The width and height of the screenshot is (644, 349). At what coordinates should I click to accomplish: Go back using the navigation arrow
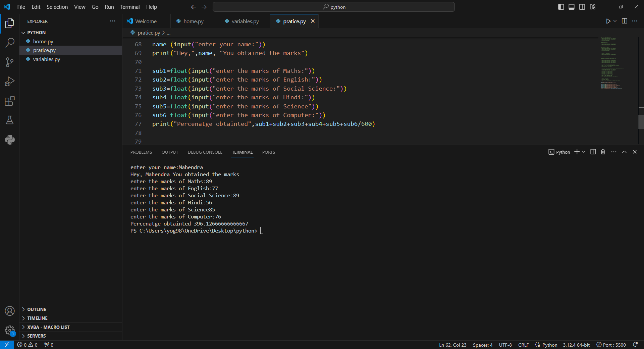[194, 7]
